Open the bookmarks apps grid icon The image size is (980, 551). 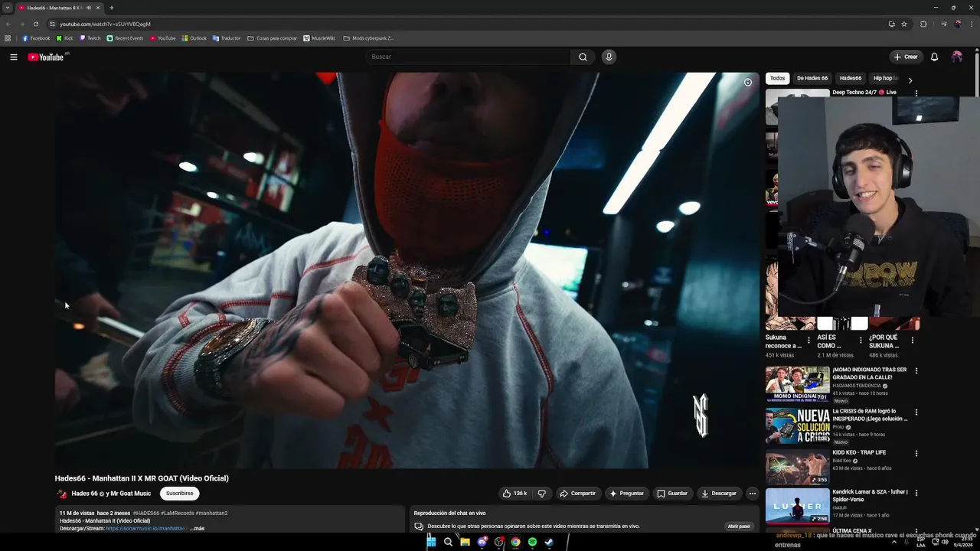coord(8,38)
